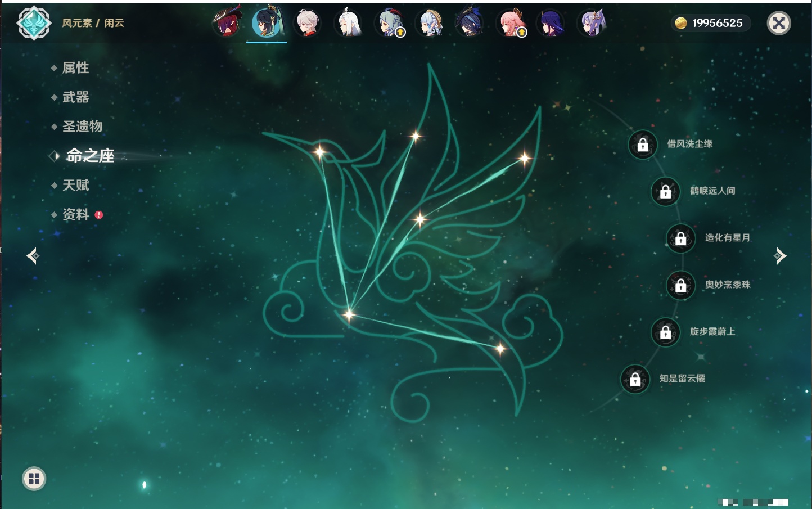Click the star at the right wing tip

(524, 159)
